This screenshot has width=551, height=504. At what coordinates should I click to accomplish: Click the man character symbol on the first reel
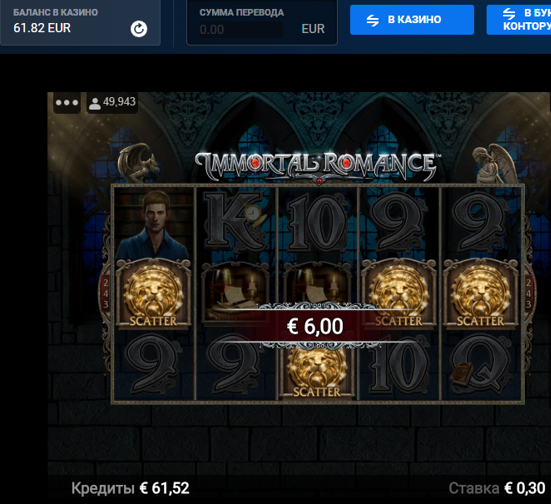[x=153, y=224]
